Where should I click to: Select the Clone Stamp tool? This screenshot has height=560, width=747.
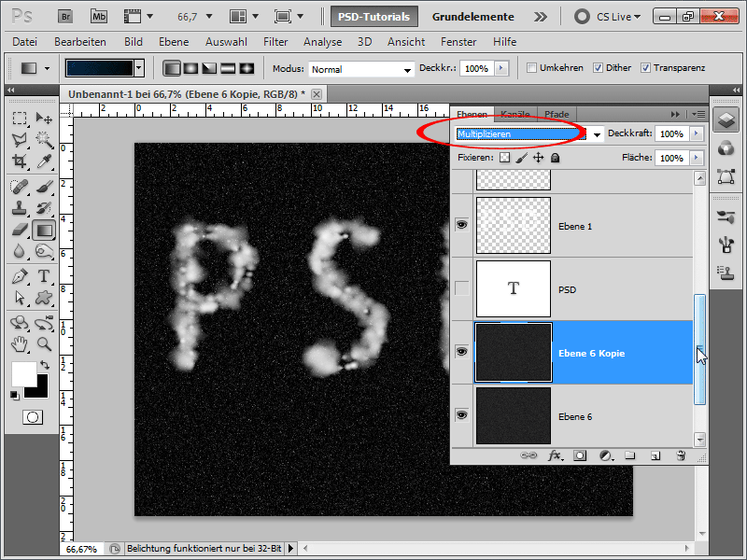click(x=20, y=208)
